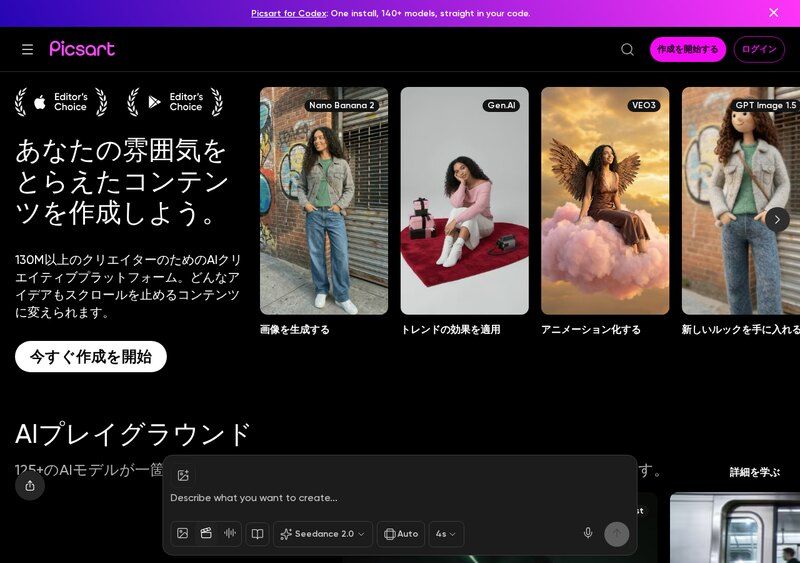Click the microphone voice input icon

coord(588,533)
